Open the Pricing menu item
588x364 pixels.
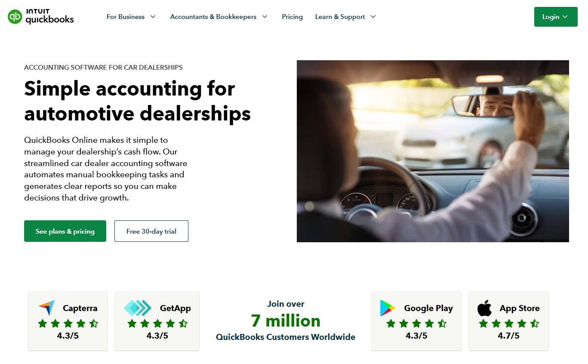point(292,17)
